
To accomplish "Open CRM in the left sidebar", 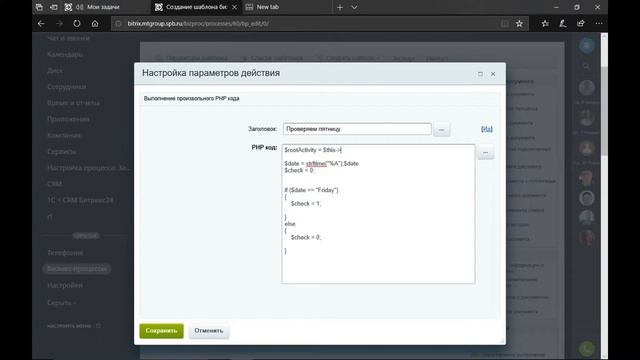I will [x=54, y=184].
